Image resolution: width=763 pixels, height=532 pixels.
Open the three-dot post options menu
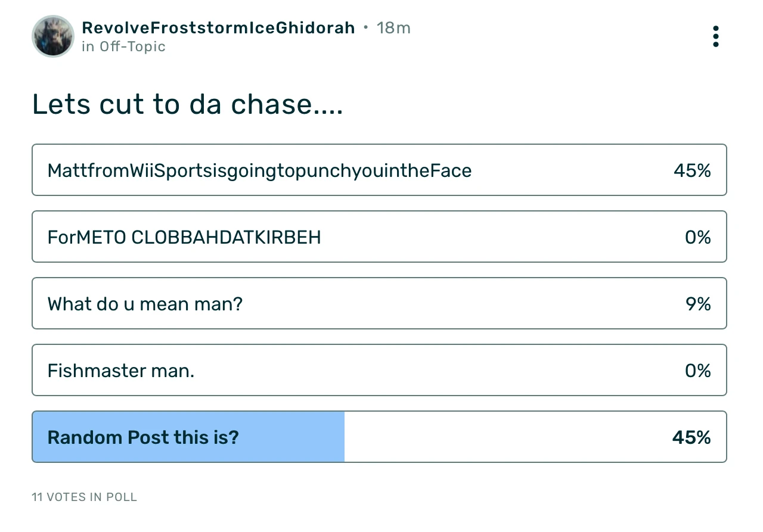coord(715,36)
